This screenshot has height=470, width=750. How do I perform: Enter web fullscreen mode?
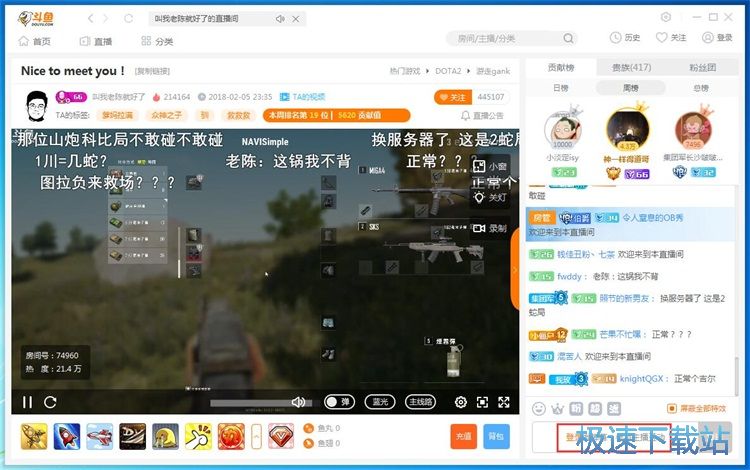pos(482,402)
